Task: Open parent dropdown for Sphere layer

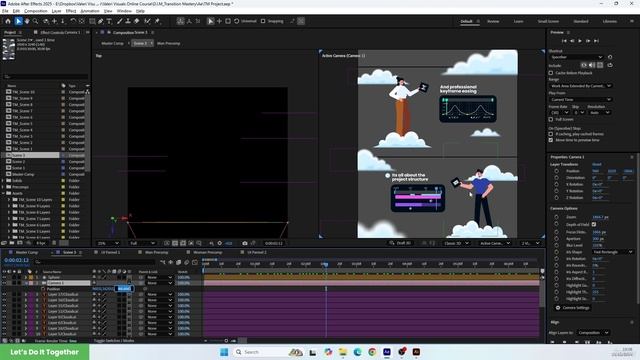Action: [159, 278]
